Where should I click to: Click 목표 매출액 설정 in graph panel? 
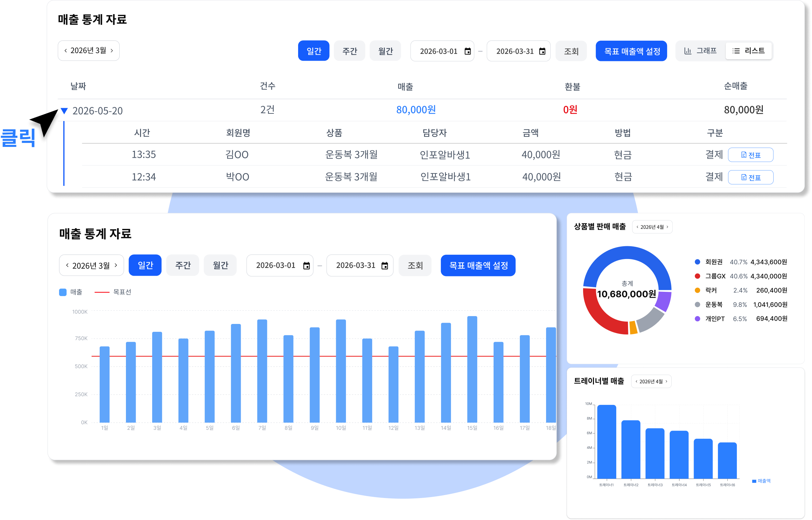click(x=478, y=265)
